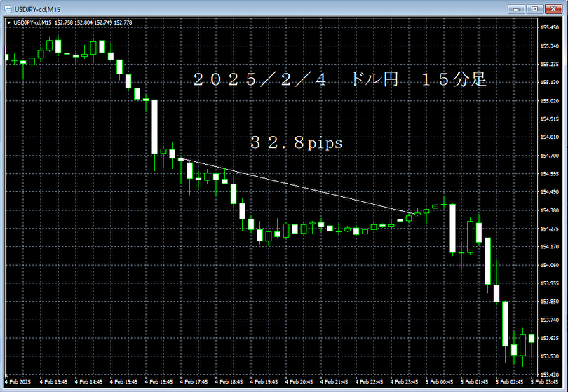Click the chart header text USDJPY-cd,M15

(32, 22)
